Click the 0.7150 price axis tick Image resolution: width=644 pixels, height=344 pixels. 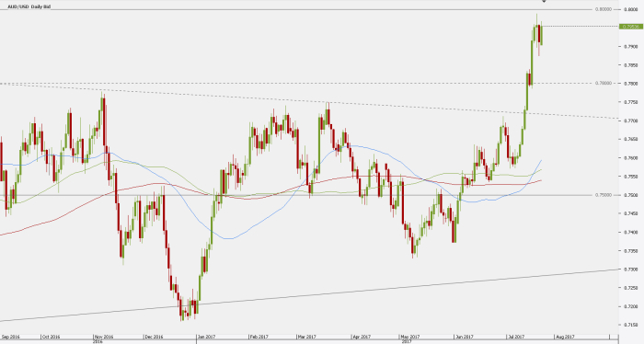pos(630,325)
